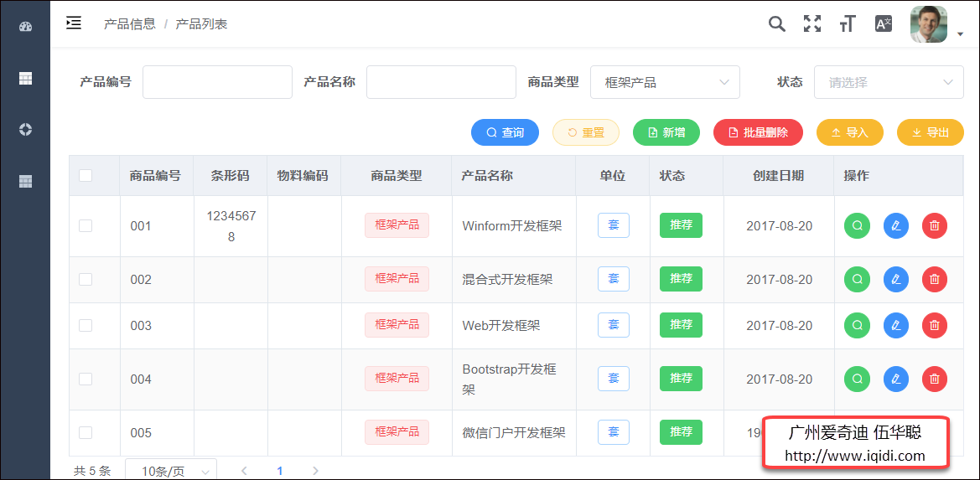This screenshot has width=980, height=480.
Task: Go to page 1 in pagination
Action: pos(280,471)
